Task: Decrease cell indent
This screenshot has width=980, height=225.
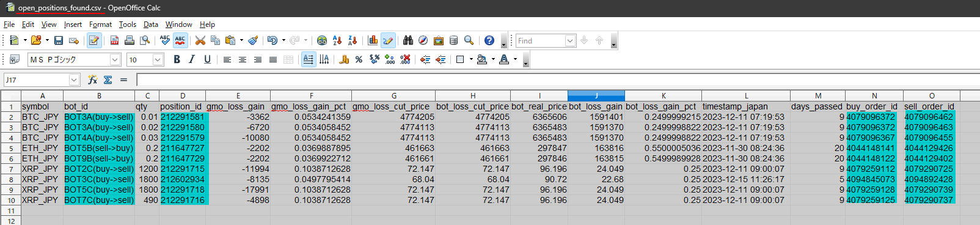Action: (425, 59)
